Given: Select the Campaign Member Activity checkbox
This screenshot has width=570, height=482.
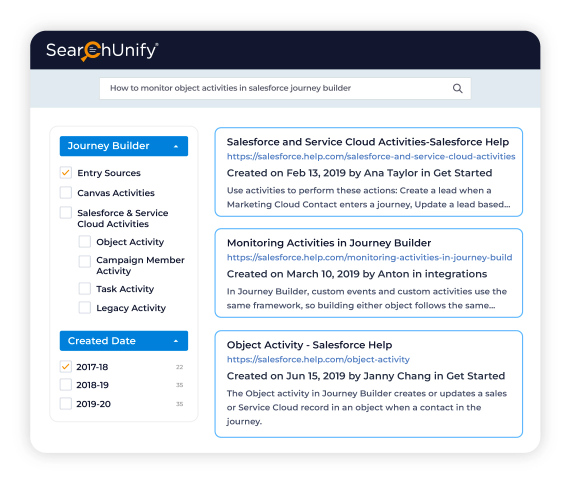Looking at the screenshot, I should click(85, 261).
